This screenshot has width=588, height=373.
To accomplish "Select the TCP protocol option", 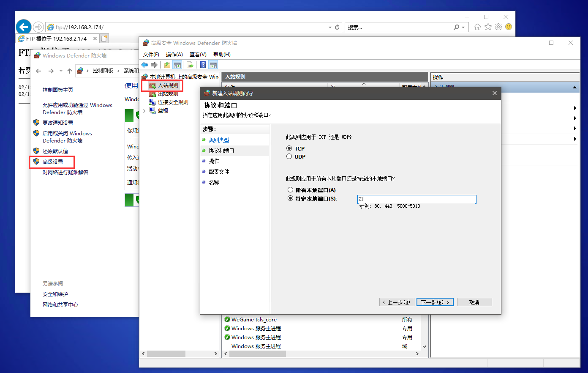I will [x=289, y=148].
